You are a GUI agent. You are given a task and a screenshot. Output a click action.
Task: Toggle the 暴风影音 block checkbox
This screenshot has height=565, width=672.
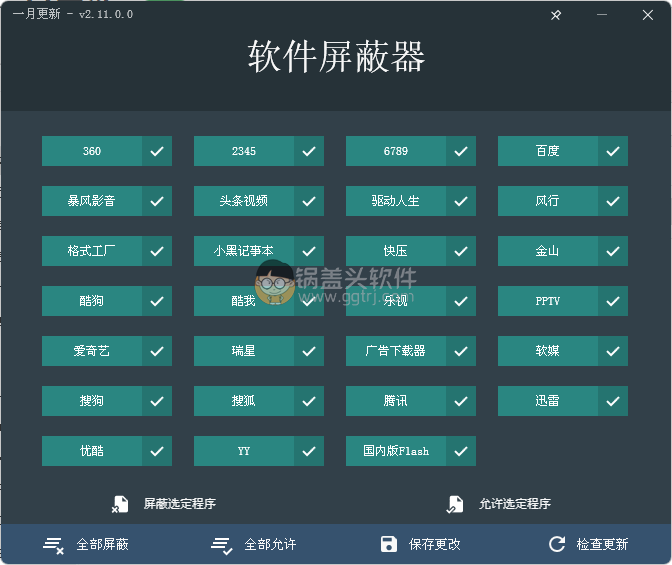coord(157,201)
